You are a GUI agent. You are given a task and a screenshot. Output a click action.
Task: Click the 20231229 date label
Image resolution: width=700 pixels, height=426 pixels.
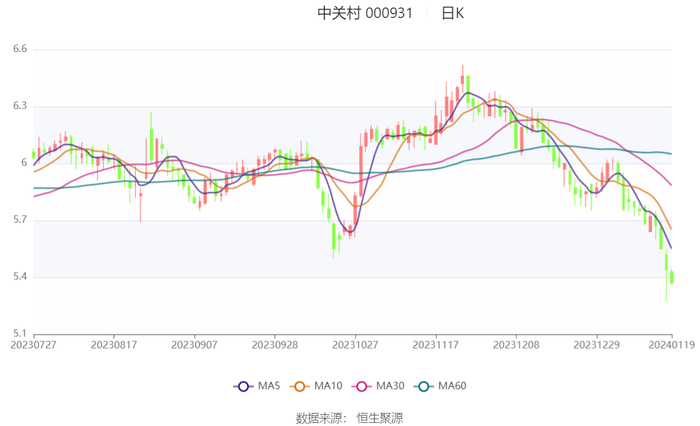pos(596,345)
